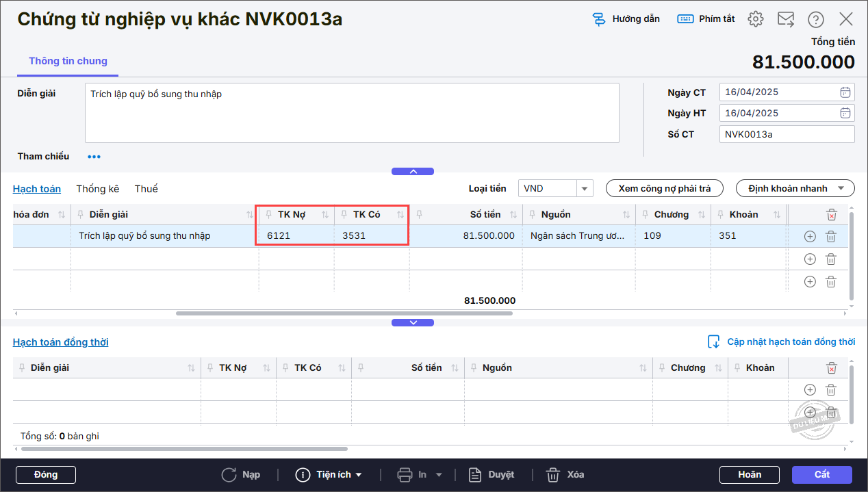Close the Chứng từ nghiệp vụ khác window
The image size is (868, 492).
point(846,19)
